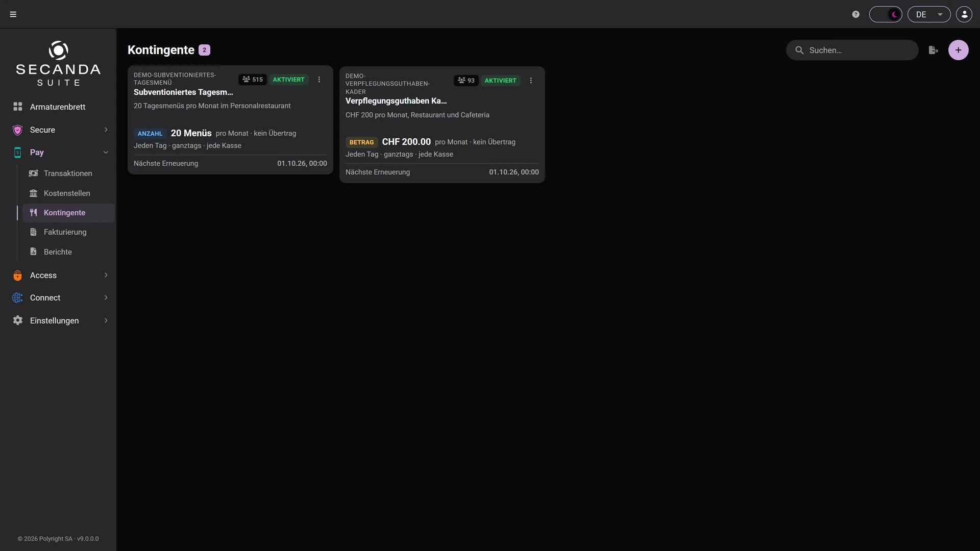
Task: Open Transaktionen in the sidebar
Action: (x=68, y=173)
